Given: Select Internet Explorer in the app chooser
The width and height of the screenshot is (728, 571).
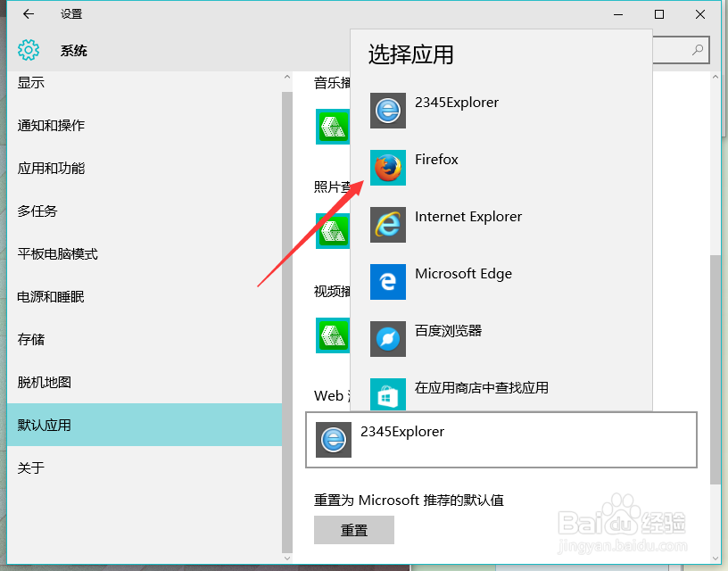Looking at the screenshot, I should point(468,216).
